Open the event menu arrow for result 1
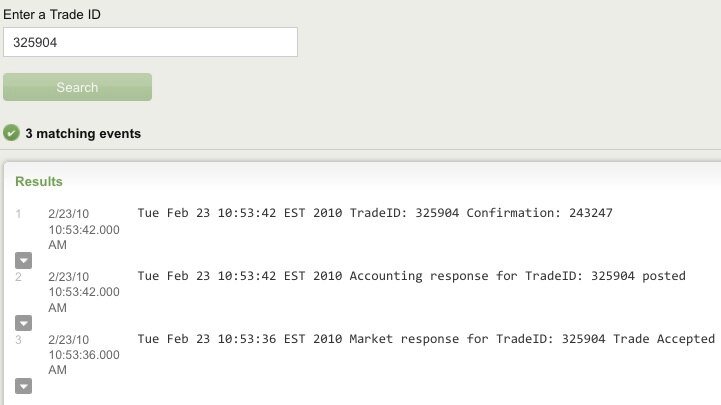 point(24,259)
